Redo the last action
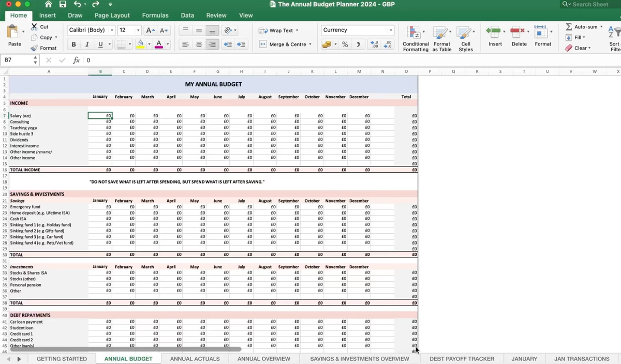The width and height of the screenshot is (621, 364). pos(95,4)
